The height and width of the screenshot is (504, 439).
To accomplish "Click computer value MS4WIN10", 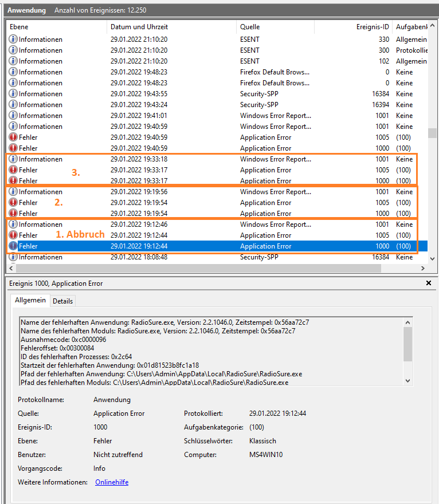I will point(266,455).
